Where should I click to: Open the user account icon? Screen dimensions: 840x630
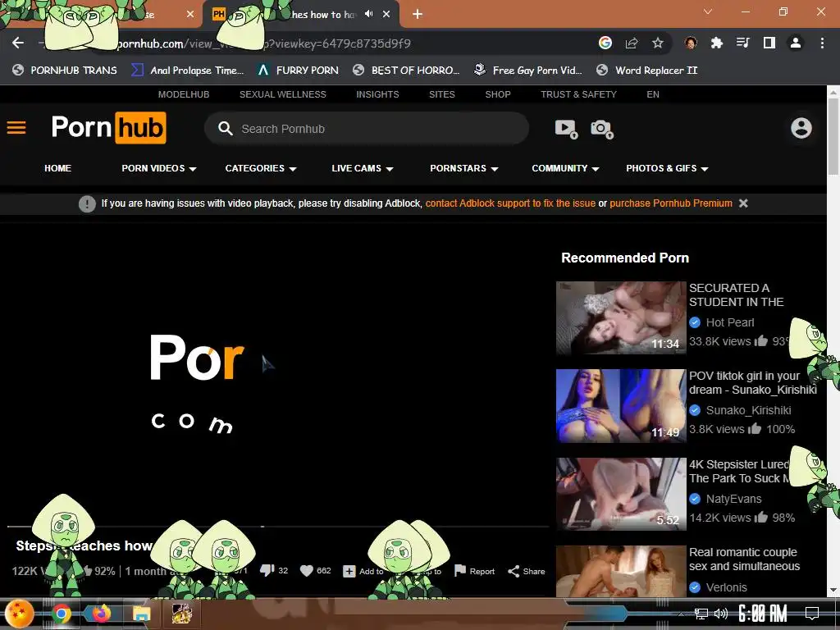tap(801, 128)
